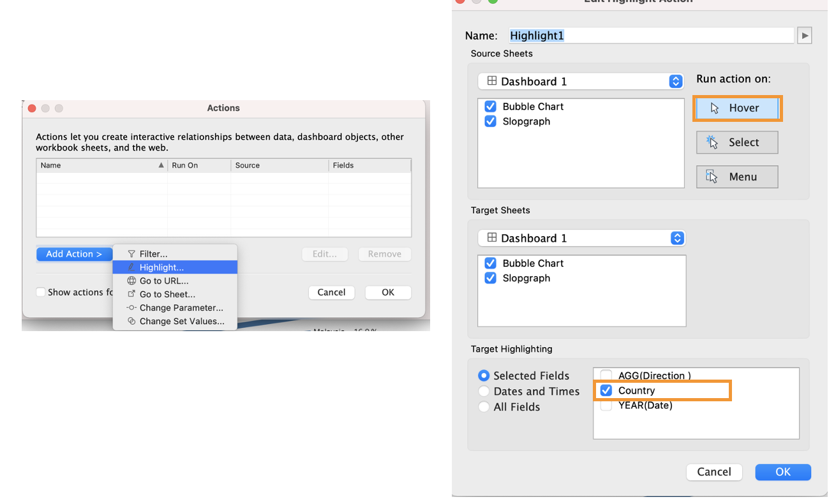The image size is (836, 504).
Task: Click the arrow button beside the Name field
Action: pos(805,36)
